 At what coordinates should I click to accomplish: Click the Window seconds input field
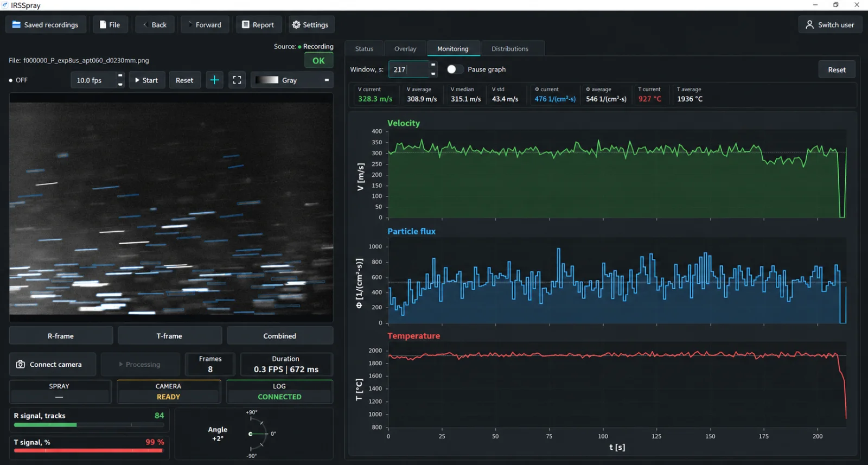(409, 69)
